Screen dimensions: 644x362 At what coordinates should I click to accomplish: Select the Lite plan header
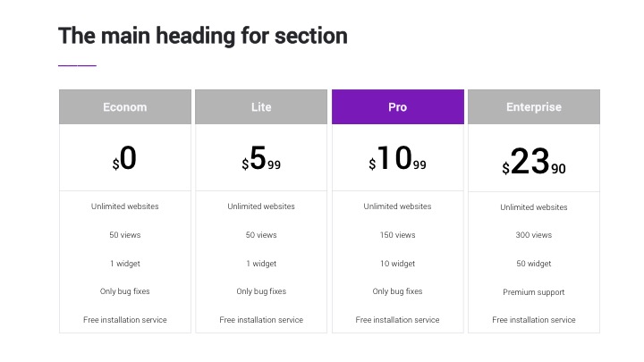261,107
